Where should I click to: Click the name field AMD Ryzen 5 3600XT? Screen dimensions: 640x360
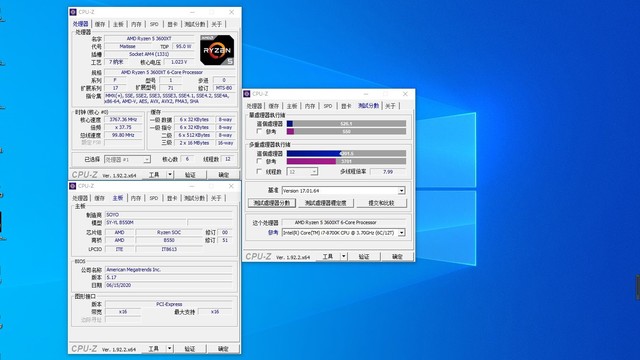pyautogui.click(x=149, y=38)
